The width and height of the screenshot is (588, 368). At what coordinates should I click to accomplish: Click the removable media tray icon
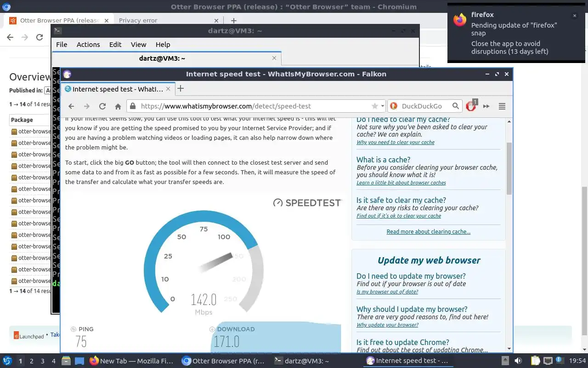click(x=505, y=361)
